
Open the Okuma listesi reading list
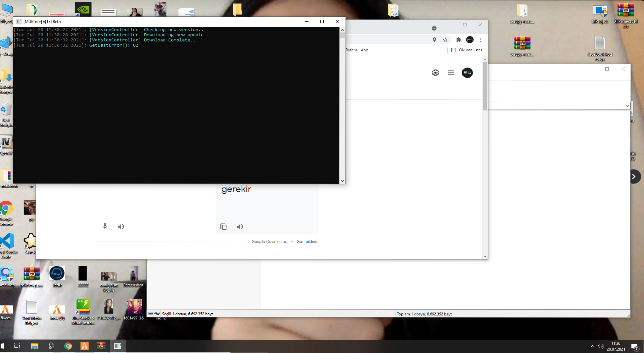coord(467,50)
